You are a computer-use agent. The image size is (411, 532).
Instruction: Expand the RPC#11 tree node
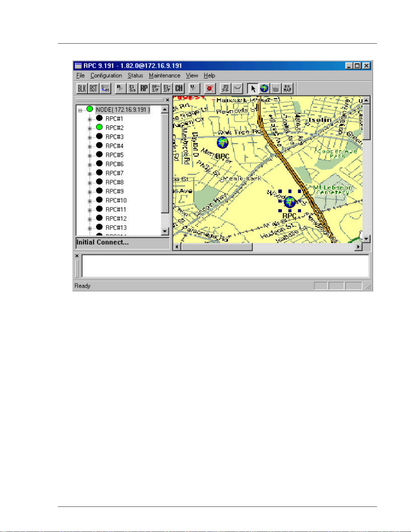pyautogui.click(x=90, y=210)
